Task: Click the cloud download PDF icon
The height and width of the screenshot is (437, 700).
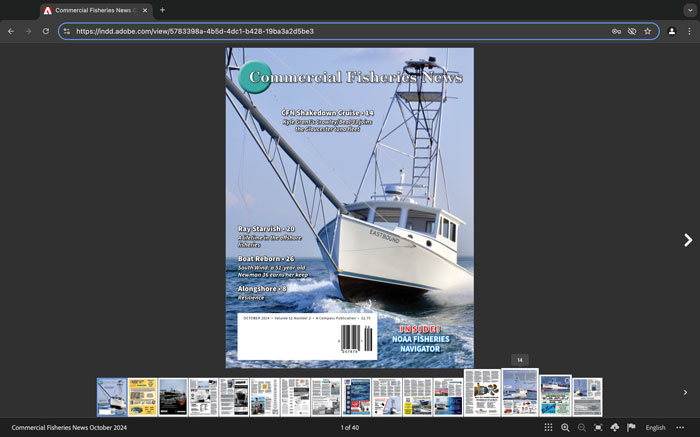Action: [614, 427]
